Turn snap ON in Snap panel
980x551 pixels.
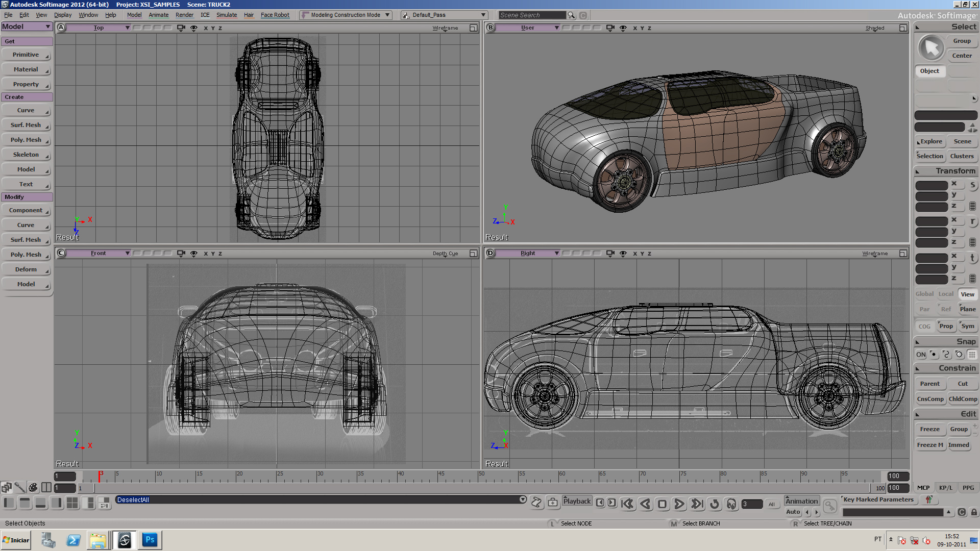click(x=921, y=355)
